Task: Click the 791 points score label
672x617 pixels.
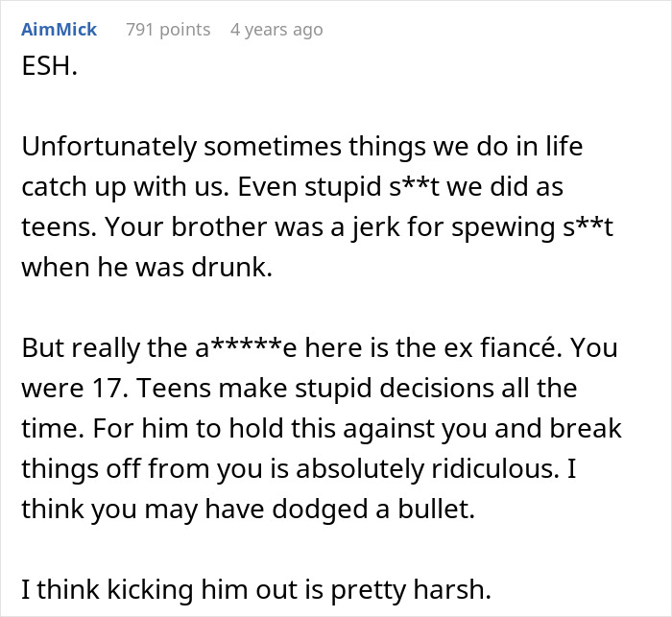Action: pyautogui.click(x=168, y=30)
